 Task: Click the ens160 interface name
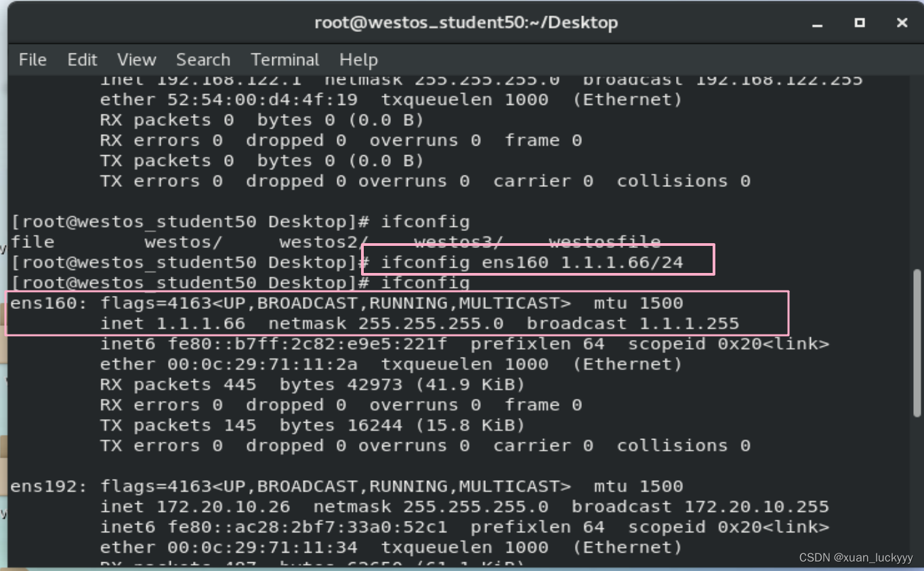pos(43,303)
